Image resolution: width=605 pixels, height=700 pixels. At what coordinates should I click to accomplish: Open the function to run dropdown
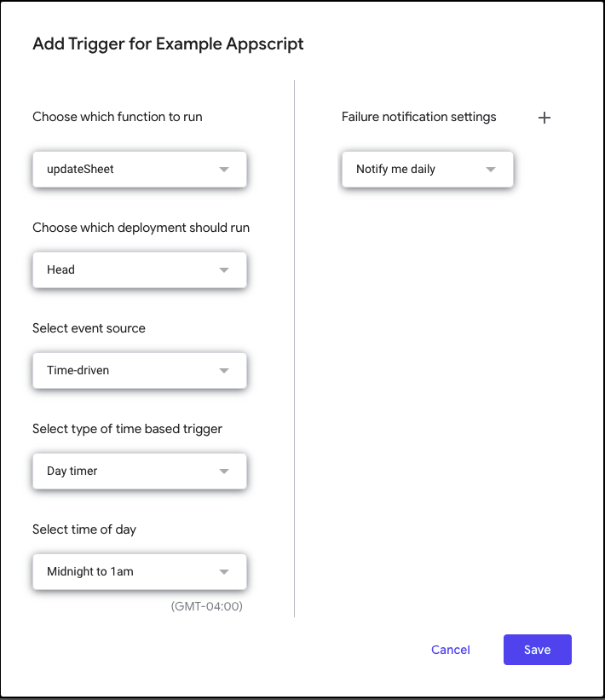140,169
